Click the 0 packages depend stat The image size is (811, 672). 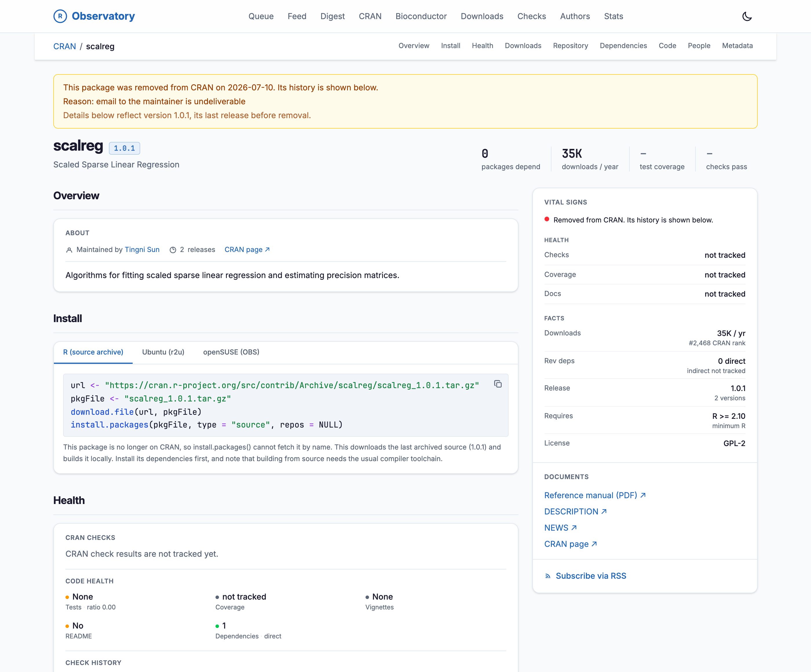coord(511,159)
